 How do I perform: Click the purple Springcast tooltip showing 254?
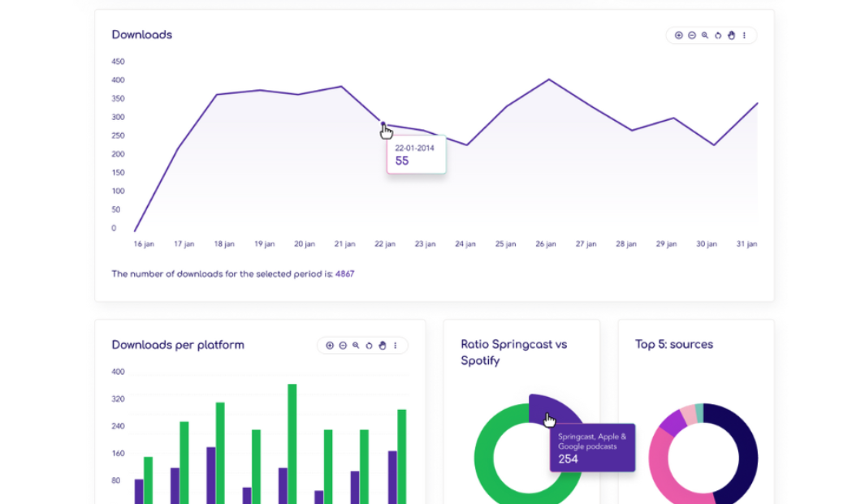tap(592, 448)
